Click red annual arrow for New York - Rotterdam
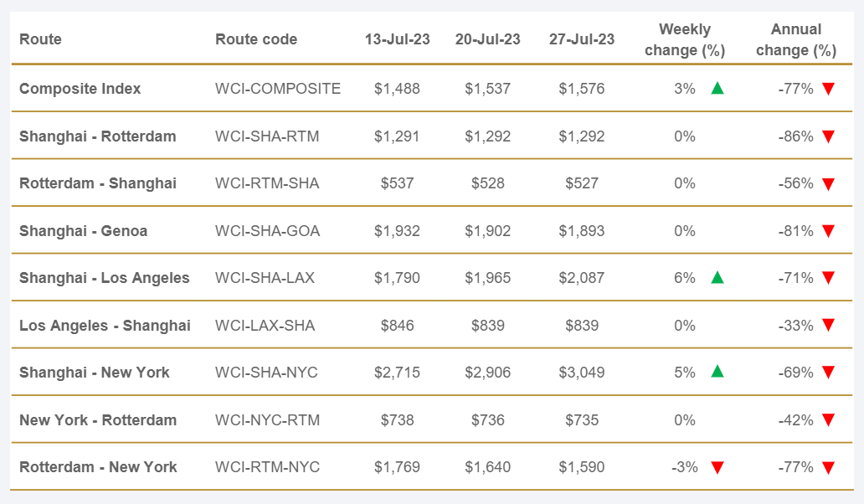The height and width of the screenshot is (504, 864). click(828, 420)
